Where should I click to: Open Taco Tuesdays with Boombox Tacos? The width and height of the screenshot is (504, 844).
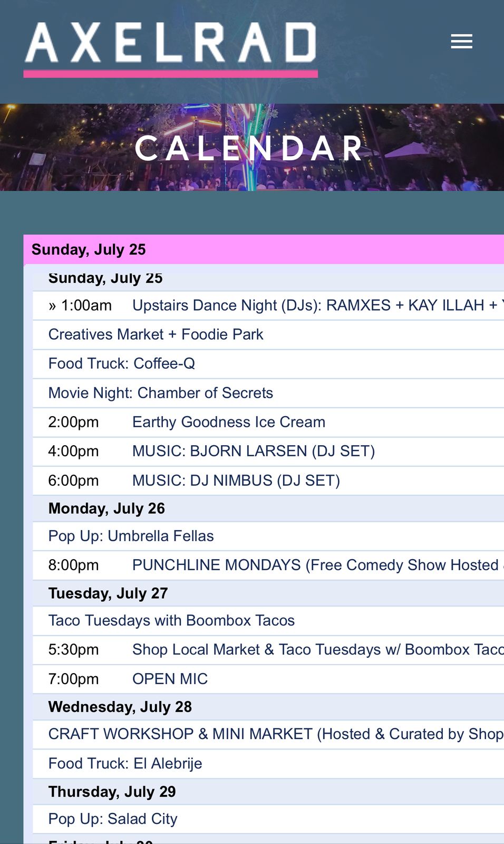click(x=171, y=620)
